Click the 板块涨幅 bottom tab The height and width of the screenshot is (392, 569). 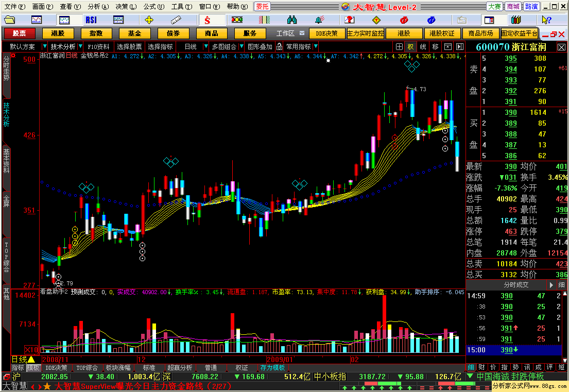coord(118,368)
